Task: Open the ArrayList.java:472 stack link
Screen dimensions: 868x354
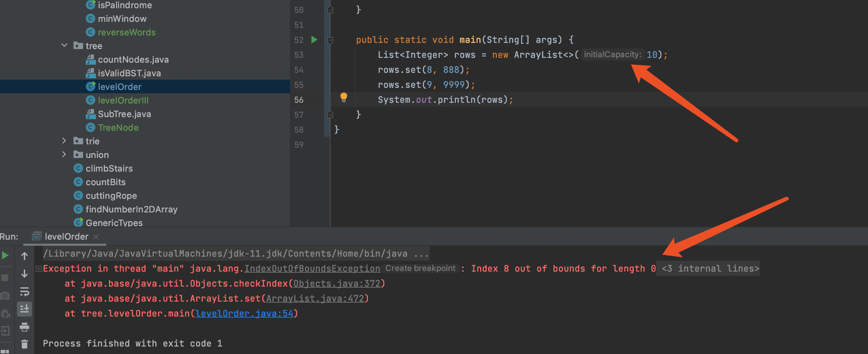Action: click(x=315, y=299)
